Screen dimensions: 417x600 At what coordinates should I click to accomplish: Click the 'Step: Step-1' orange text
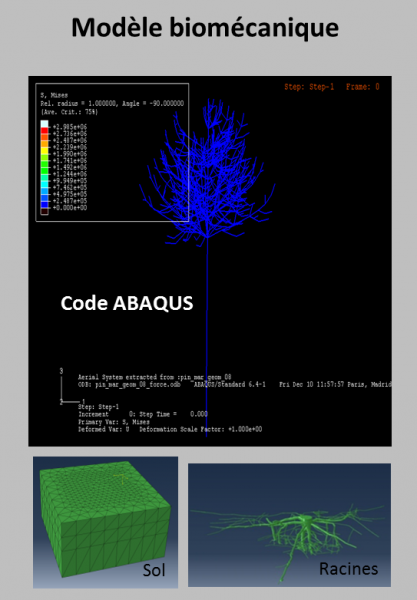coord(309,87)
